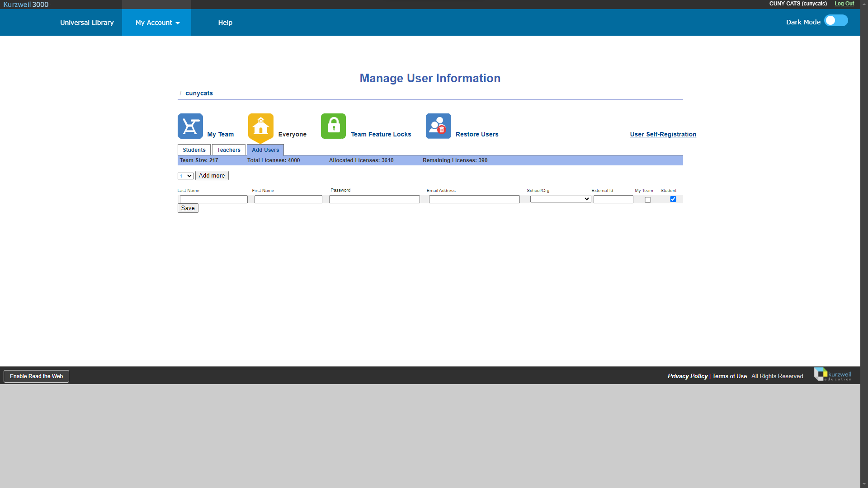Click the scrollbar down arrow
This screenshot has width=868, height=488.
click(864, 484)
